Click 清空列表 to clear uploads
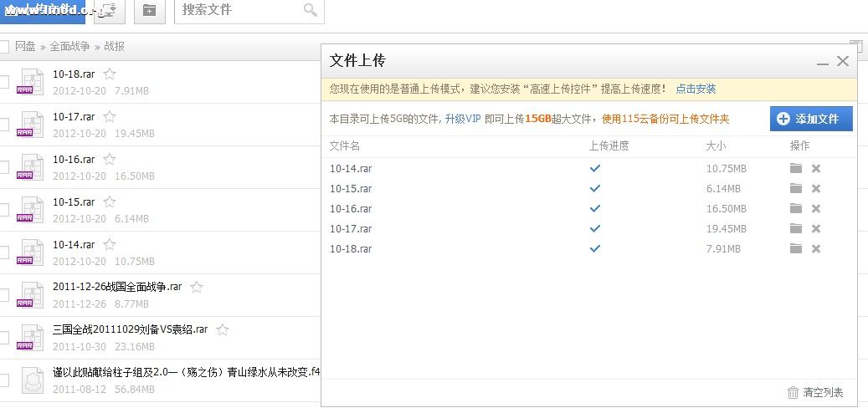 coord(815,392)
